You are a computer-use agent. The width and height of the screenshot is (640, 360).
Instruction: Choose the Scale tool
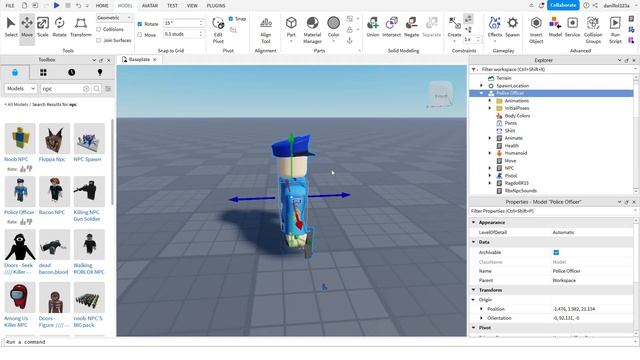click(x=43, y=27)
